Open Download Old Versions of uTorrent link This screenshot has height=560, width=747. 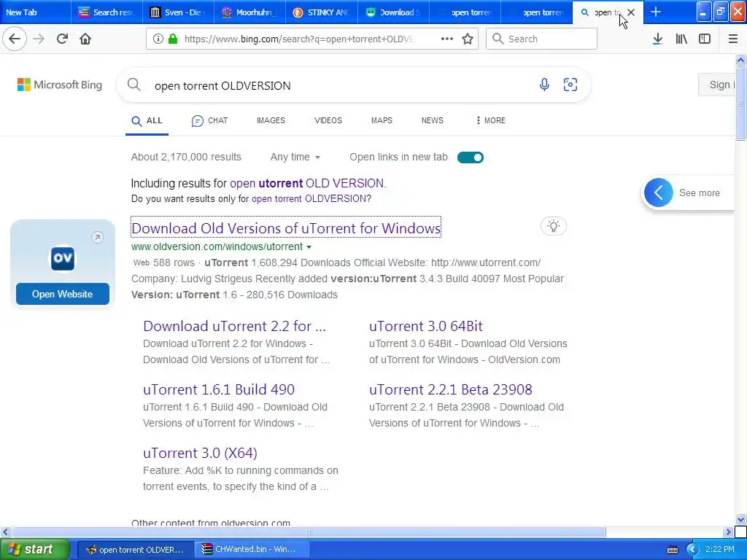[x=286, y=228]
